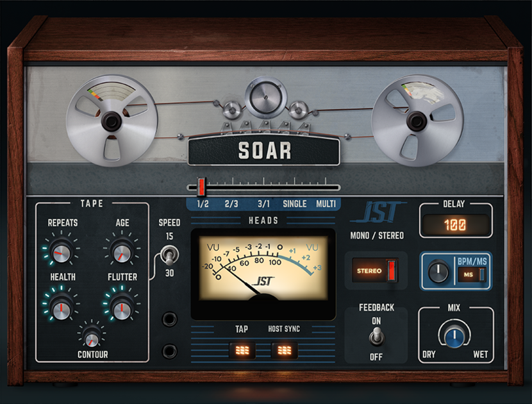Select the Multi heads mode
The width and height of the screenshot is (532, 404).
tap(326, 204)
